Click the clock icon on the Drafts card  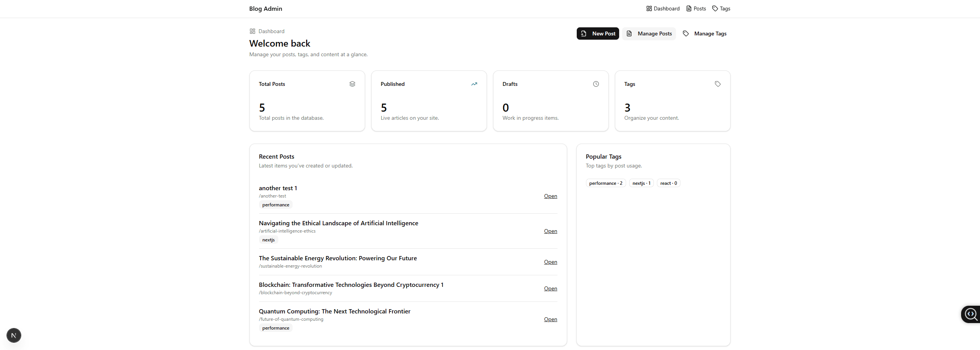point(596,84)
